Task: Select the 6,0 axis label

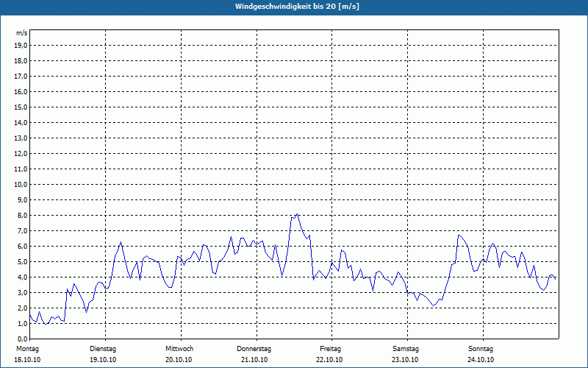Action: click(x=23, y=247)
